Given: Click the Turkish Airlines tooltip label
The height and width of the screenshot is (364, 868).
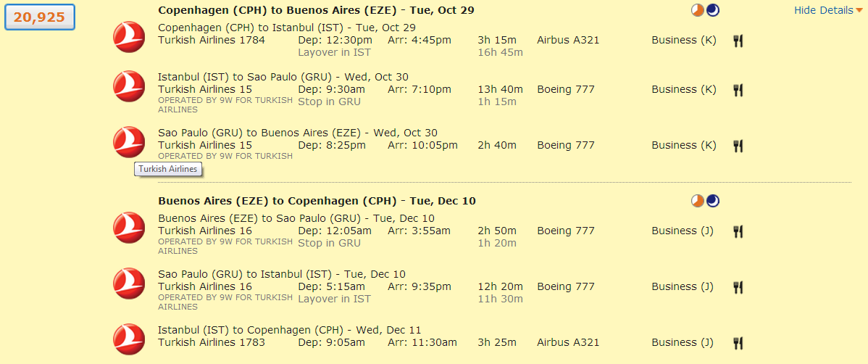Looking at the screenshot, I should (168, 169).
